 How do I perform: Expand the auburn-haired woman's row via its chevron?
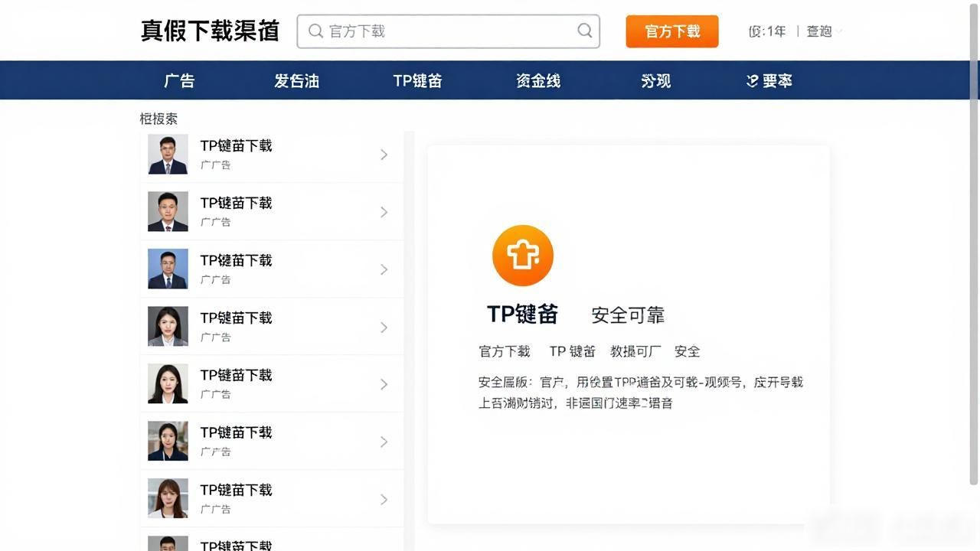(384, 499)
